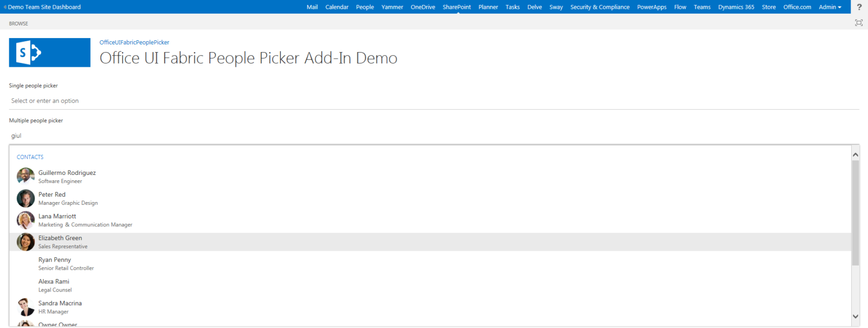Image resolution: width=868 pixels, height=328 pixels.
Task: Click 'Marketing & Communication Manager' text
Action: coord(85,225)
